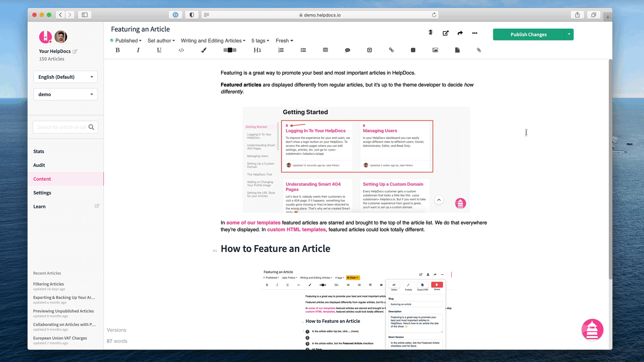Click the search magnifier icon in sidebar
This screenshot has width=644, height=362.
click(x=91, y=127)
